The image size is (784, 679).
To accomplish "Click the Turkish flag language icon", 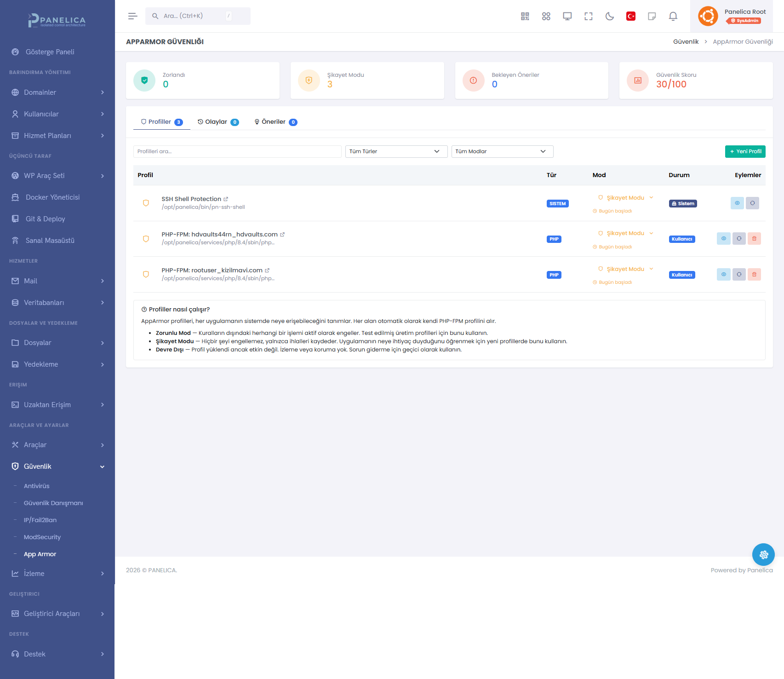I will coord(630,17).
